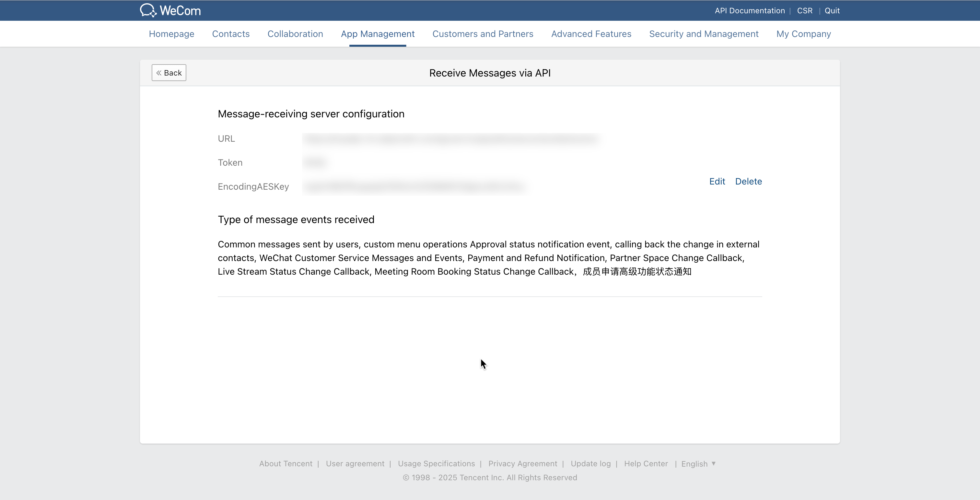
Task: Click Quit to log out
Action: (x=832, y=11)
